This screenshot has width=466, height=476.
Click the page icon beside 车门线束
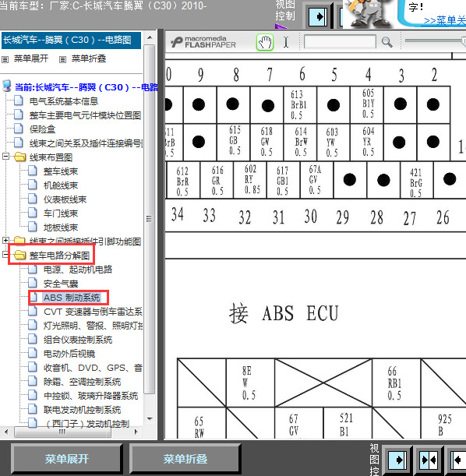[x=33, y=213]
